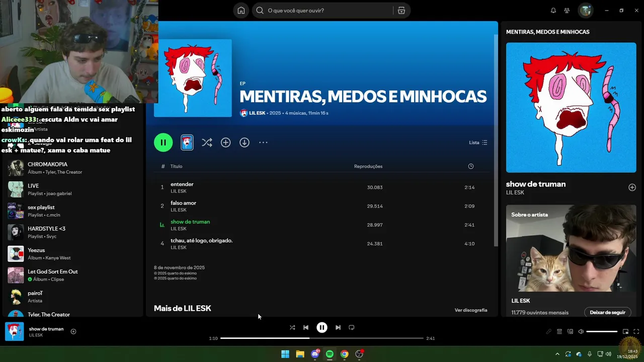This screenshot has height=362, width=644.
Task: Open the miniplayer
Action: click(626, 332)
